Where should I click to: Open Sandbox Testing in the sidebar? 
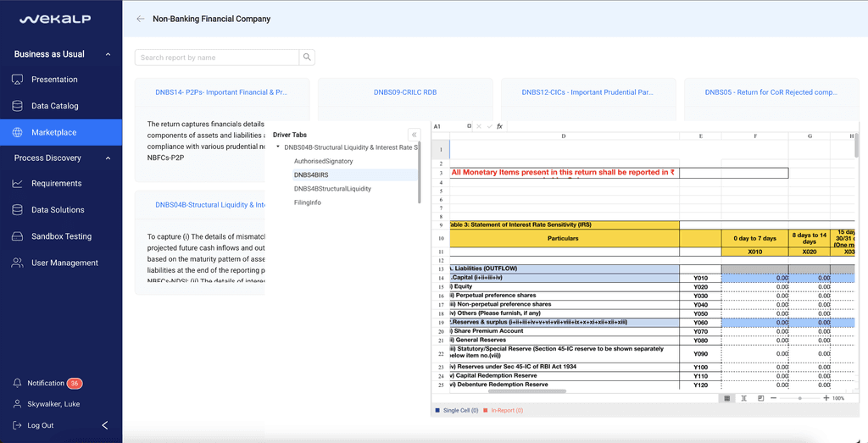click(61, 236)
